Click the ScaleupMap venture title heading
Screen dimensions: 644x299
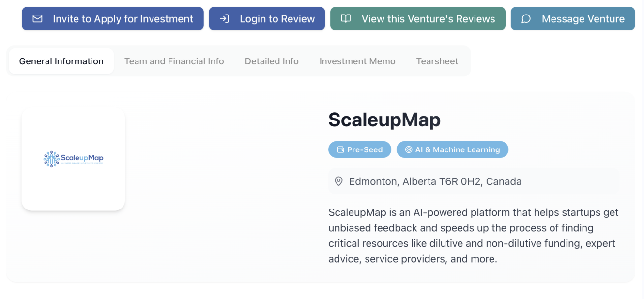tap(384, 120)
